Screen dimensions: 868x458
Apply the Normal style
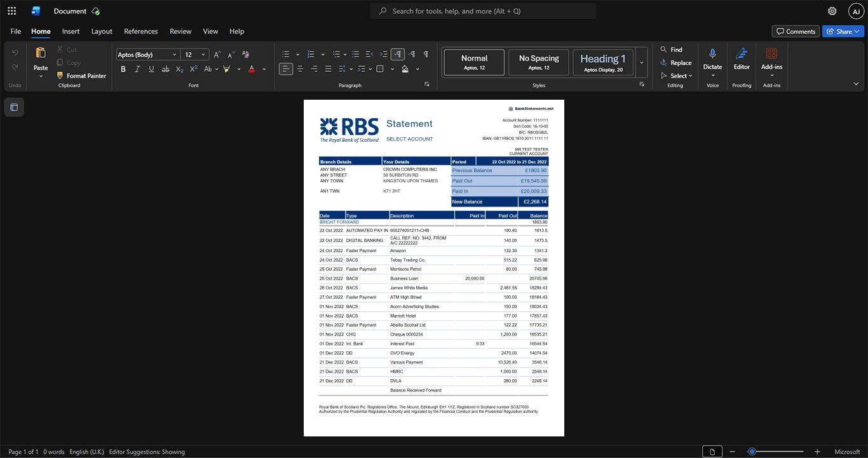pyautogui.click(x=474, y=62)
